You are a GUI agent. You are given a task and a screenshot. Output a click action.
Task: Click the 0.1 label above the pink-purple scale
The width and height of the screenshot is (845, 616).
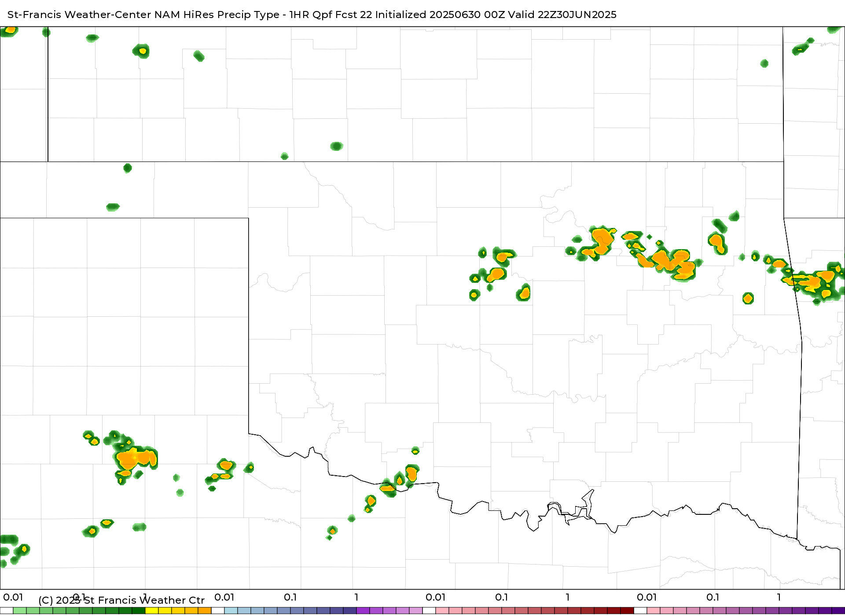tap(713, 597)
